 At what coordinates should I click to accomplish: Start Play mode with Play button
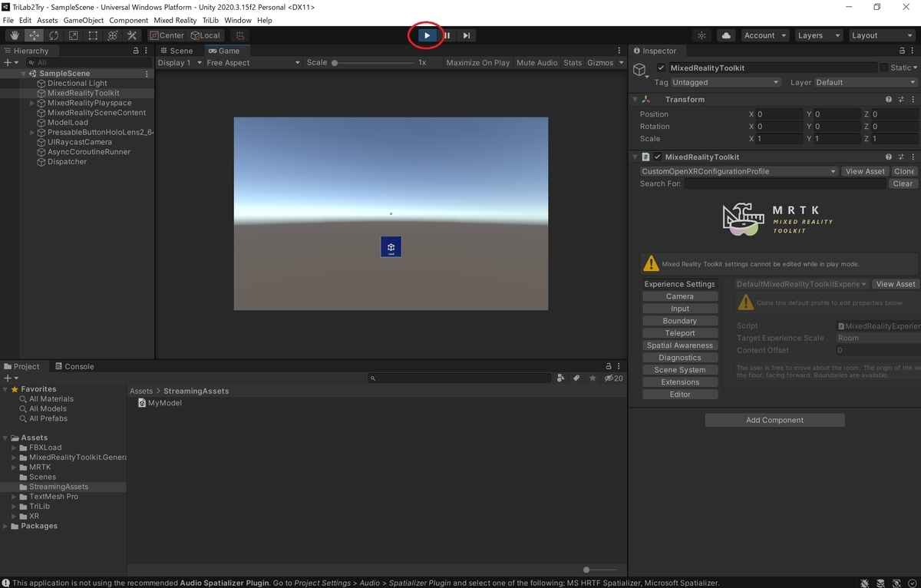[x=427, y=35]
